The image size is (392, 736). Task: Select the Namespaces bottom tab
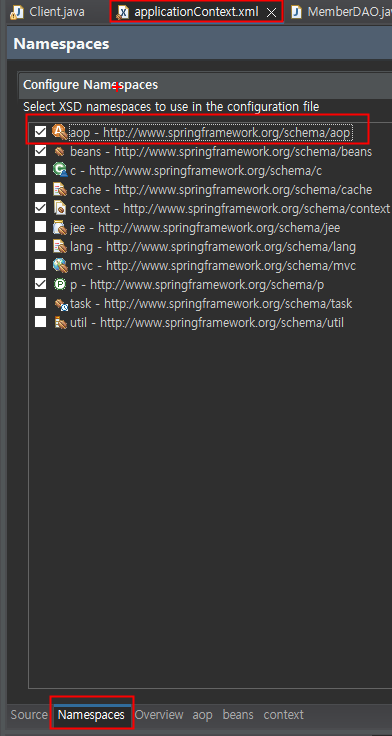[92, 714]
